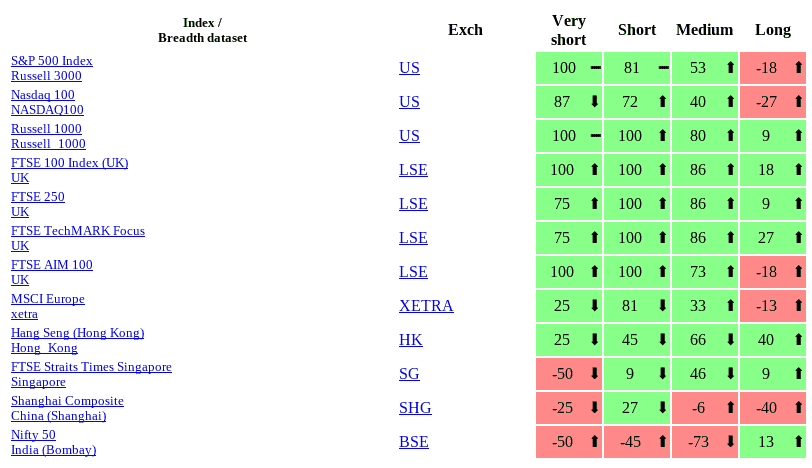Click the Shanghai Composite link
The height and width of the screenshot is (468, 812).
(x=67, y=401)
